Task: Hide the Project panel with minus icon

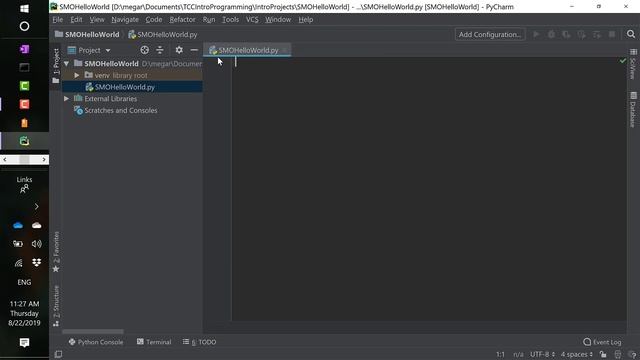Action: [x=194, y=50]
